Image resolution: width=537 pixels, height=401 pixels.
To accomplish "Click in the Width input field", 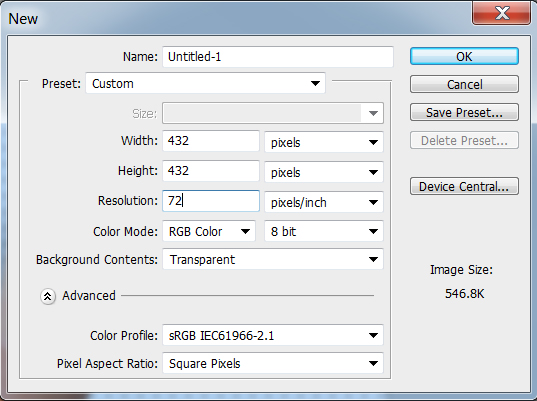I will point(211,141).
